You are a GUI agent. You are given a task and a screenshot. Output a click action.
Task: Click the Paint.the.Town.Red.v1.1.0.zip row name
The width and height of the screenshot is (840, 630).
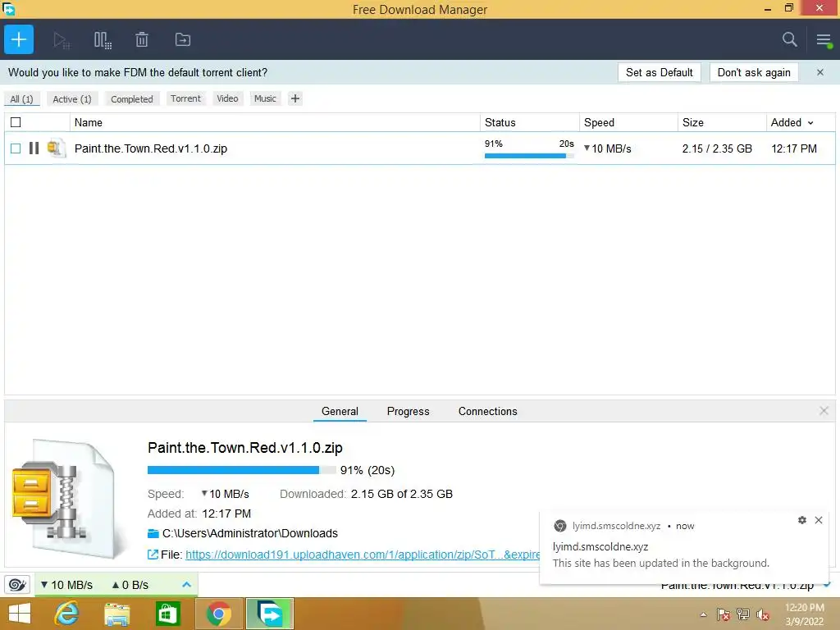(151, 148)
